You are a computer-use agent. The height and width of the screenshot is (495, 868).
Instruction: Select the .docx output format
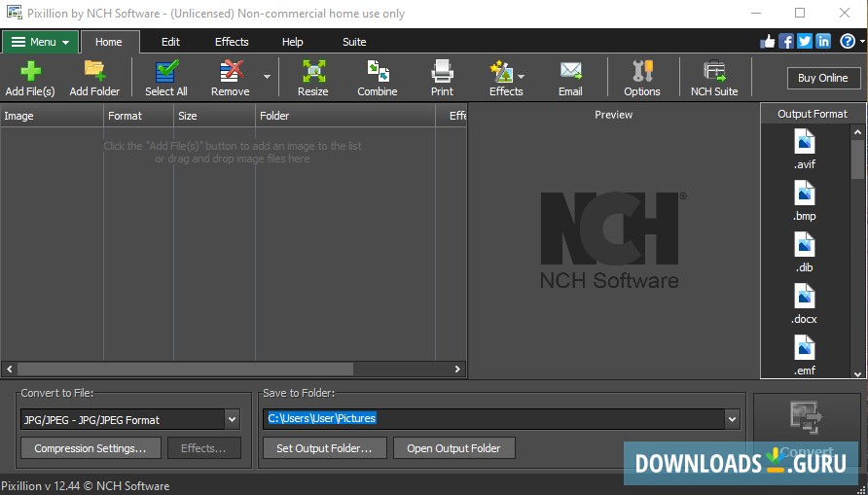pyautogui.click(x=805, y=303)
